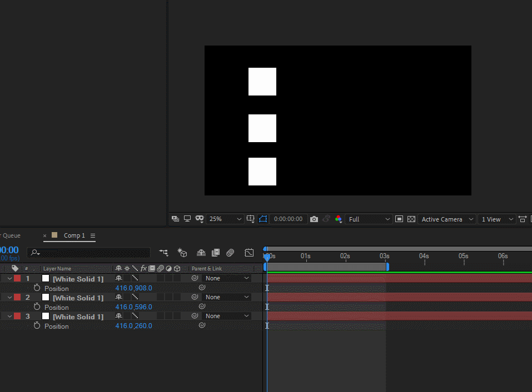This screenshot has height=392, width=532.
Task: Click the Always Preview This View icon
Action: coord(176,219)
